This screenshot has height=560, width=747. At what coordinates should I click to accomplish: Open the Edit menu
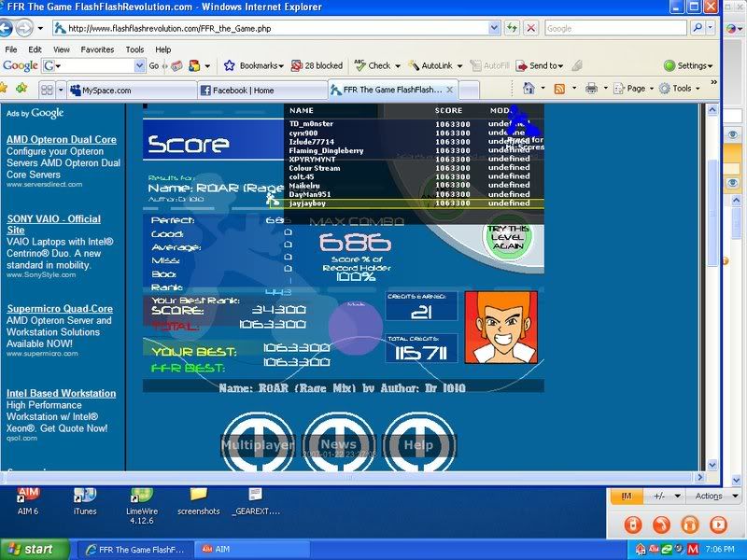35,49
